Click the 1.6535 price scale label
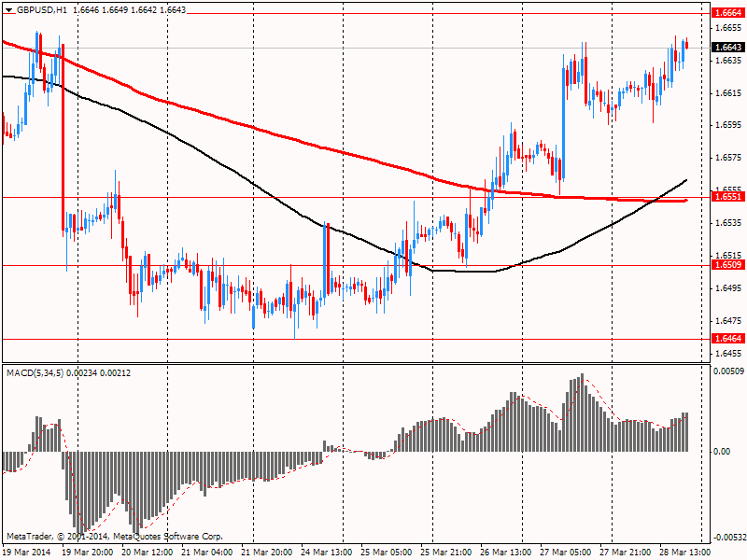 [x=729, y=223]
